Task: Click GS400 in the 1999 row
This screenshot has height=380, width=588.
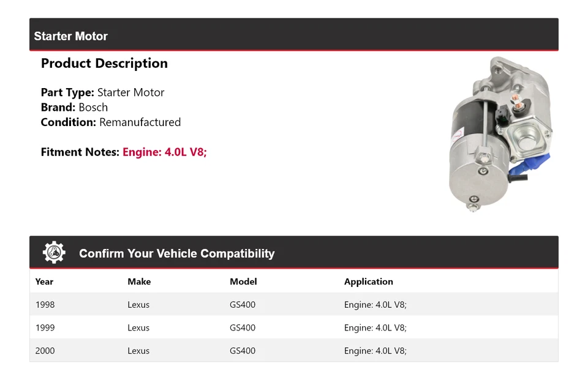Action: point(243,327)
